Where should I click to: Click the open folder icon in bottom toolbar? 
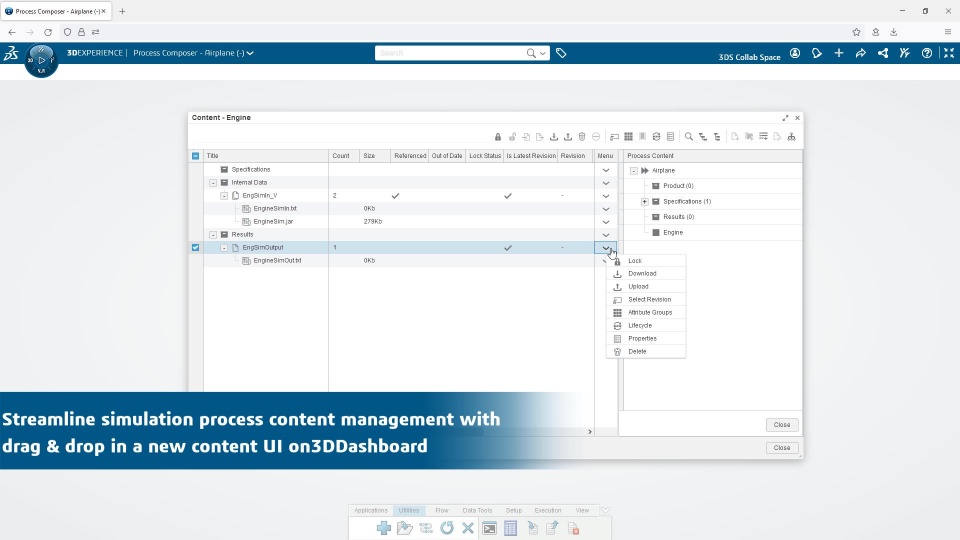405,528
